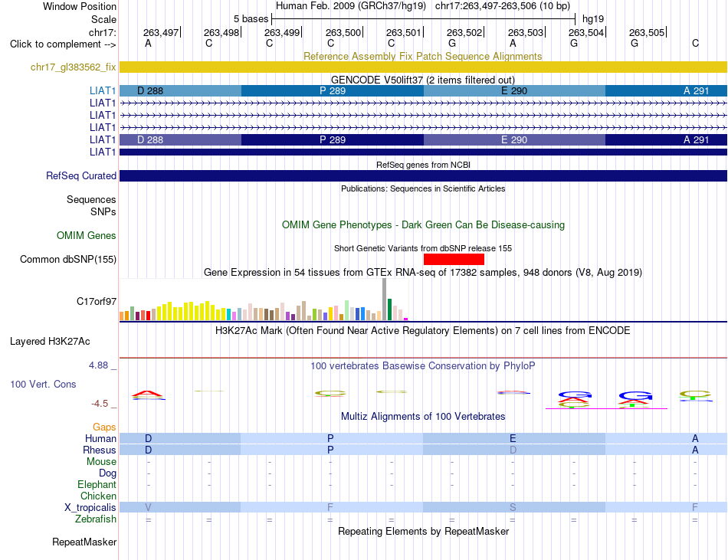This screenshot has height=560, width=728.
Task: Click OMIM Gene Phenotypes track title
Action: point(423,225)
